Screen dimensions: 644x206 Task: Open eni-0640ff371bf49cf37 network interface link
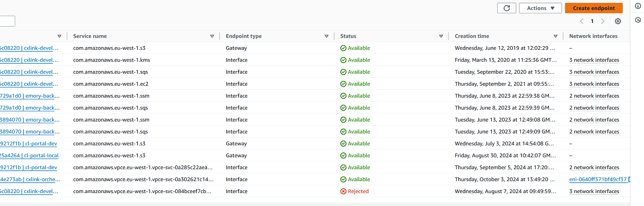[598, 179]
